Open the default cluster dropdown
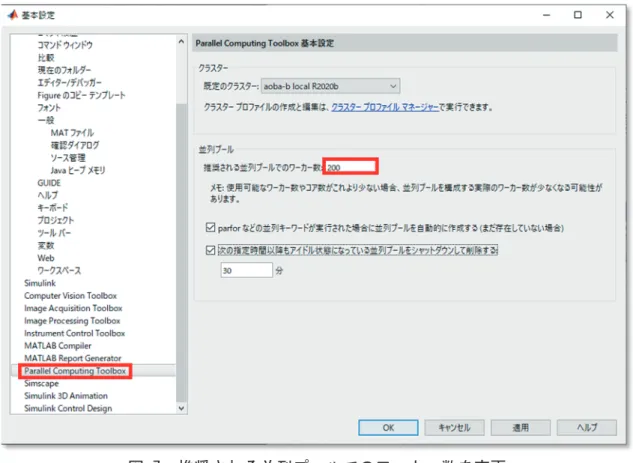Viewport: 633px width, 463px height. tap(331, 86)
